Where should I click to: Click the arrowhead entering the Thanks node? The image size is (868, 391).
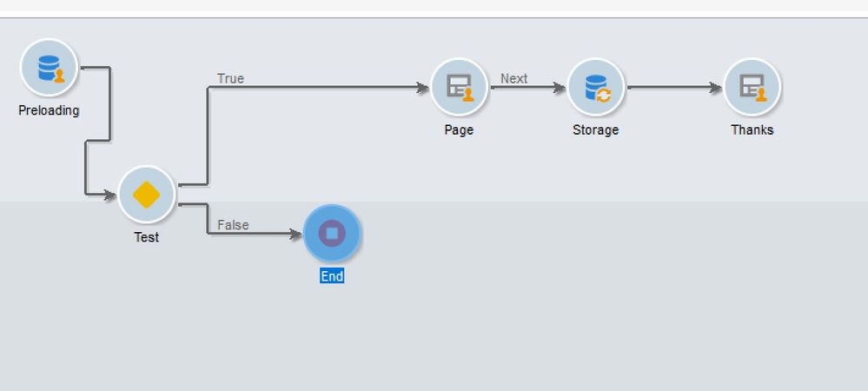tap(715, 87)
